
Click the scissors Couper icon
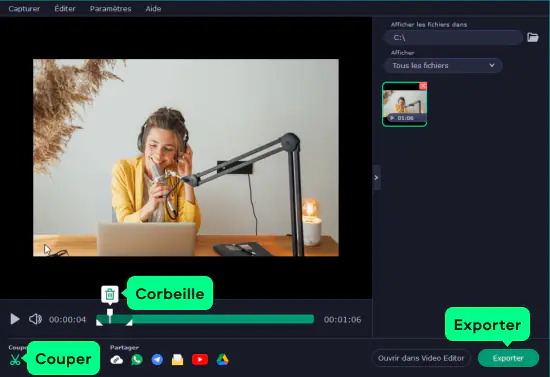coord(15,360)
